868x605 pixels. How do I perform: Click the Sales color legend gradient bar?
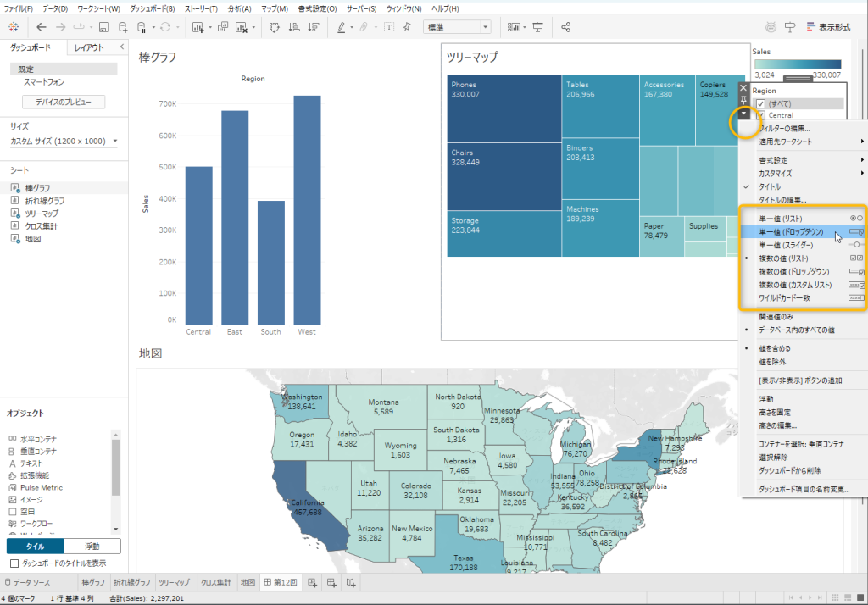(797, 64)
